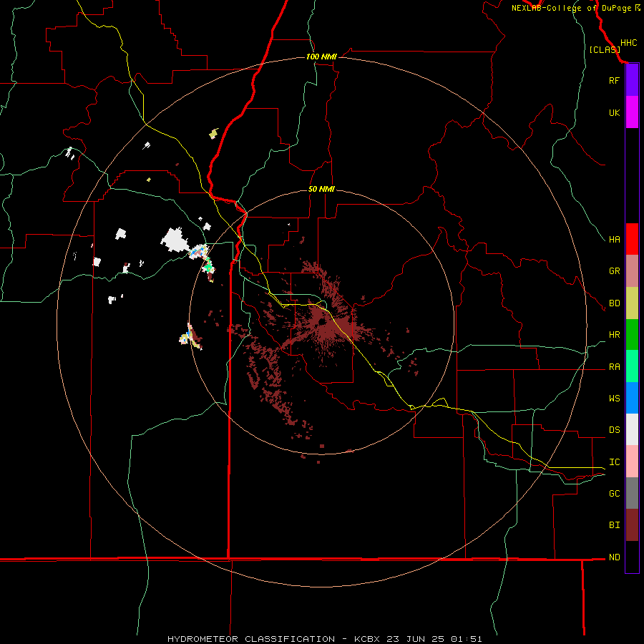Viewport: 644px width, 644px height.
Task: Click the 100 NMI range ring label
Action: pos(321,57)
